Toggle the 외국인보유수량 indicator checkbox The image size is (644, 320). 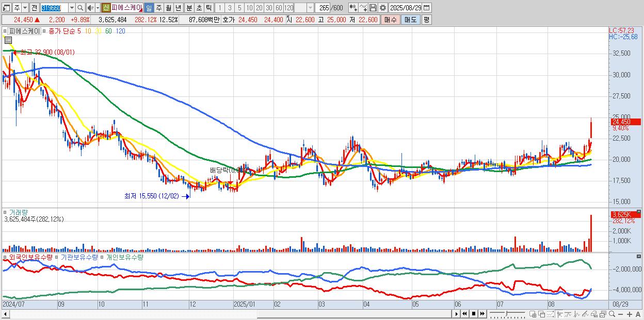point(6,257)
